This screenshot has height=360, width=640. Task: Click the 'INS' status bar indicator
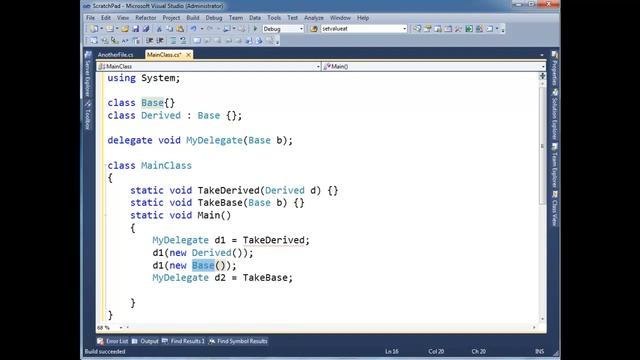539,351
